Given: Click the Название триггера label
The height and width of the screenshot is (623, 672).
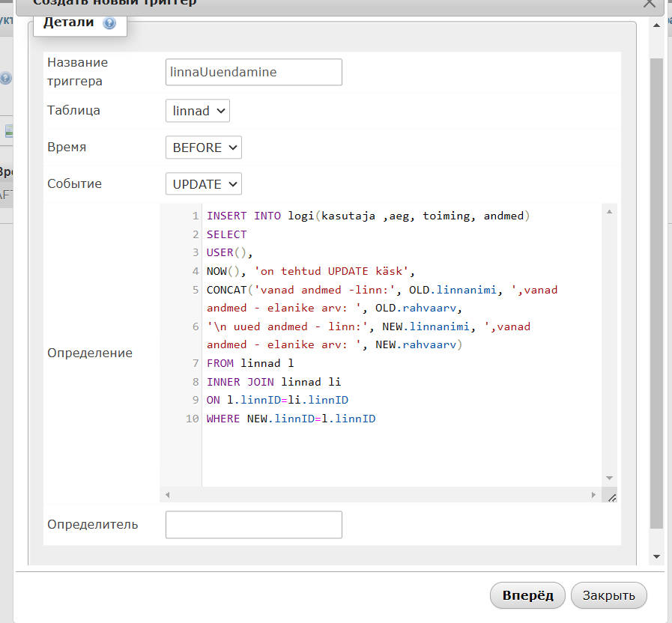Looking at the screenshot, I should point(78,72).
